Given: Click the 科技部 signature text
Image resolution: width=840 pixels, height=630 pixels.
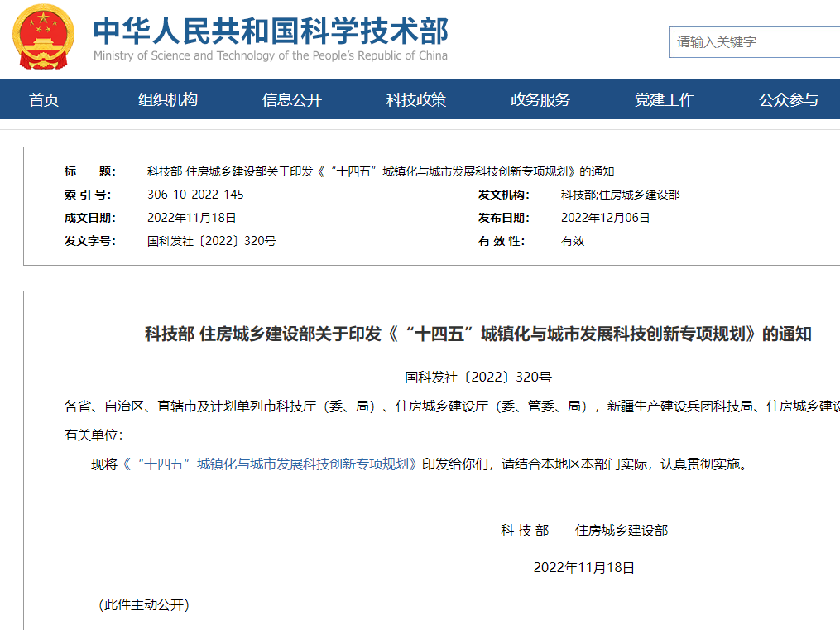Looking at the screenshot, I should tap(525, 531).
